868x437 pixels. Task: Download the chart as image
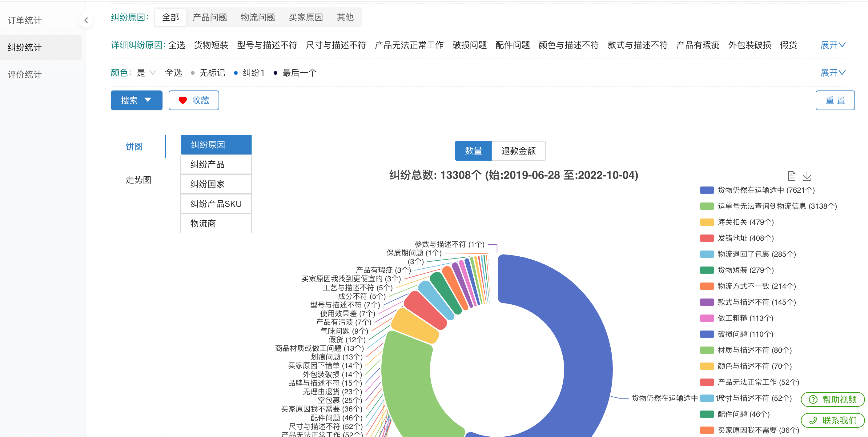point(807,176)
